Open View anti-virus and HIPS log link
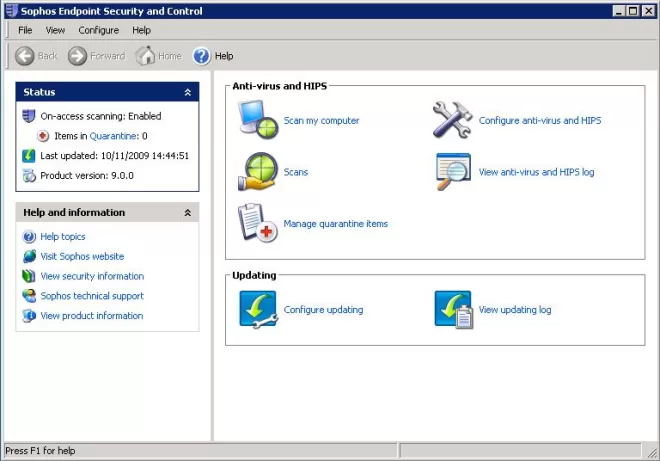This screenshot has width=660, height=461. (536, 172)
